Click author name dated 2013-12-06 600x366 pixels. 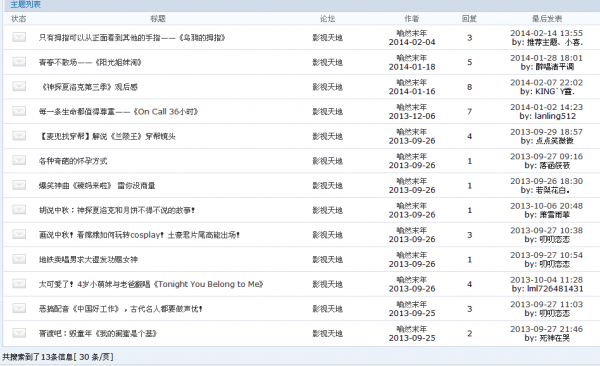coord(412,107)
